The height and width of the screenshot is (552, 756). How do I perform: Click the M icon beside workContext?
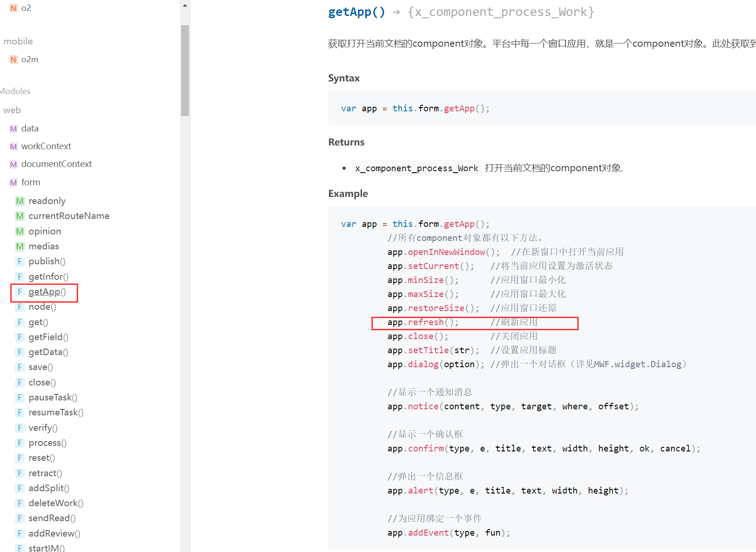click(14, 146)
